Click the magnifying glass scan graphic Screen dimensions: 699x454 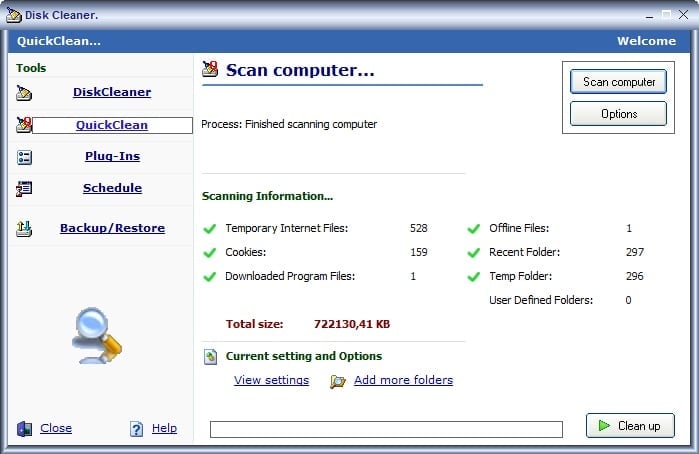(97, 335)
